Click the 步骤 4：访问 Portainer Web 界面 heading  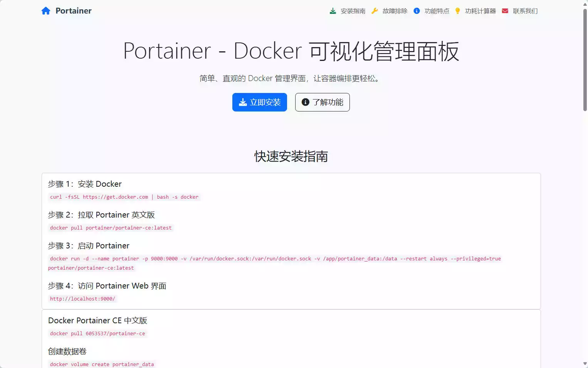coord(107,286)
